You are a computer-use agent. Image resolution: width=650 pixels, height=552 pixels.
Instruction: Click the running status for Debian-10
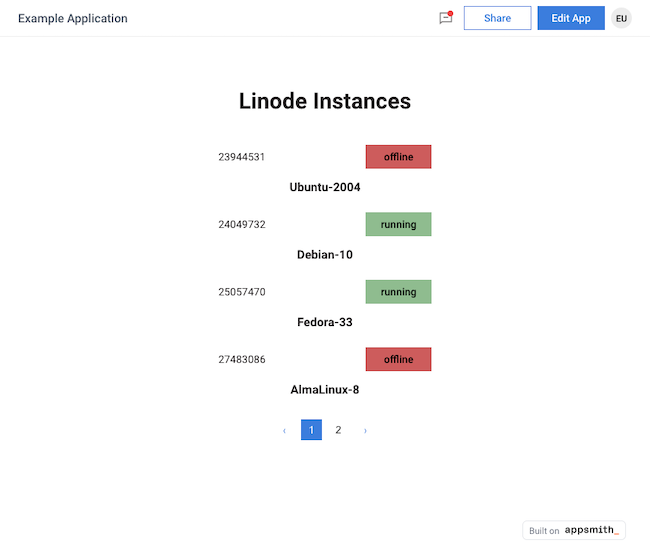(398, 224)
